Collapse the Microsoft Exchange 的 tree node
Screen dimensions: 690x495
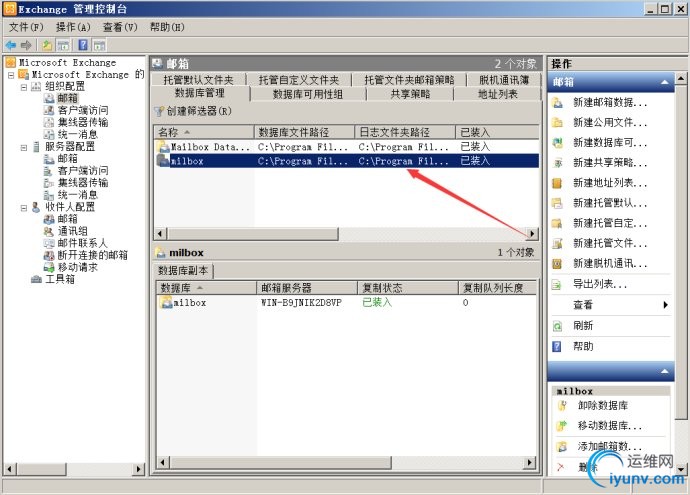[x=11, y=75]
